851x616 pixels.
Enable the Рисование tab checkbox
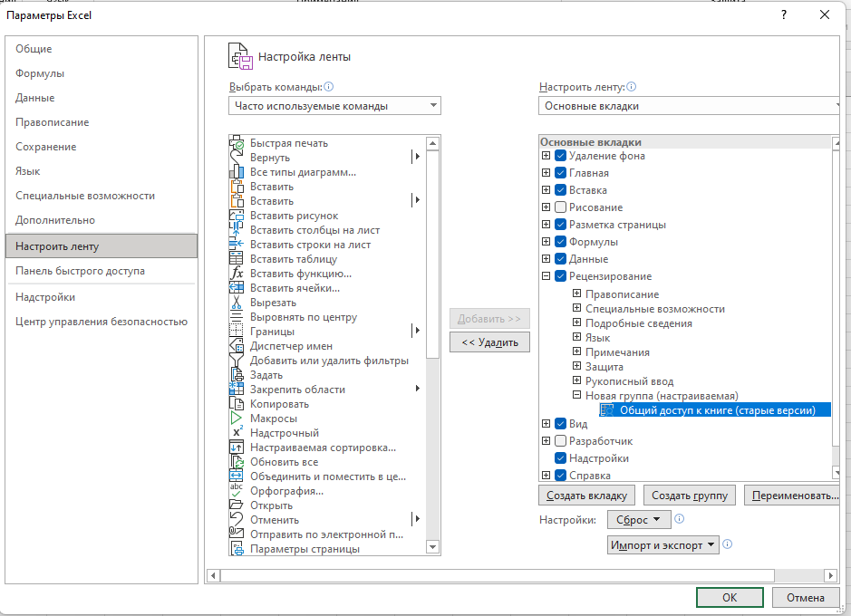point(561,207)
